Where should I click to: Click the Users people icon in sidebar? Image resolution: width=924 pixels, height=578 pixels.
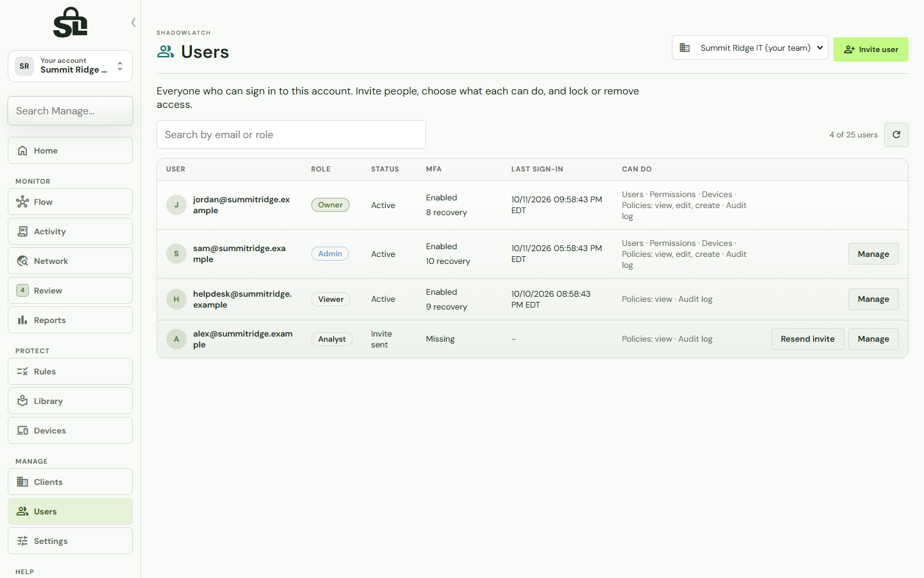click(x=22, y=511)
